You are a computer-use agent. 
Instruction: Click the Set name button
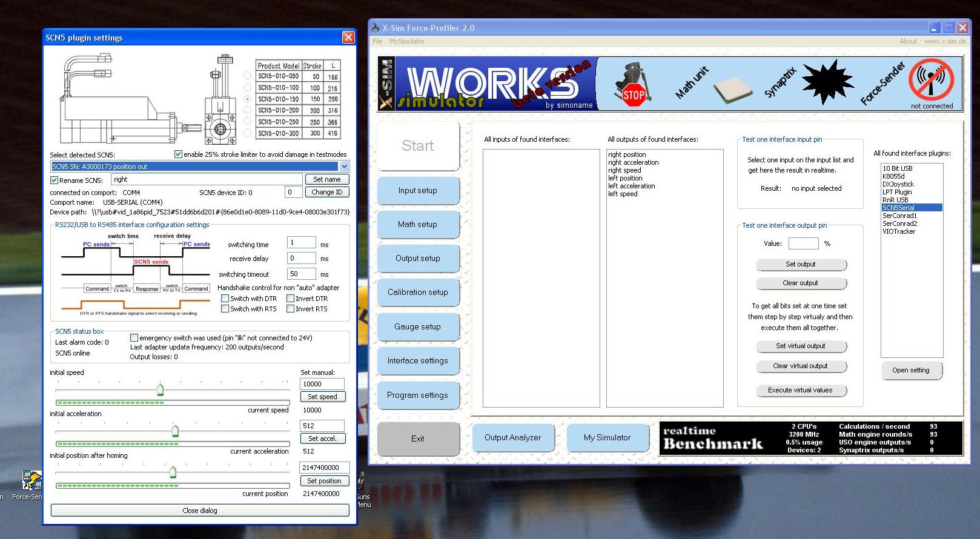click(327, 179)
